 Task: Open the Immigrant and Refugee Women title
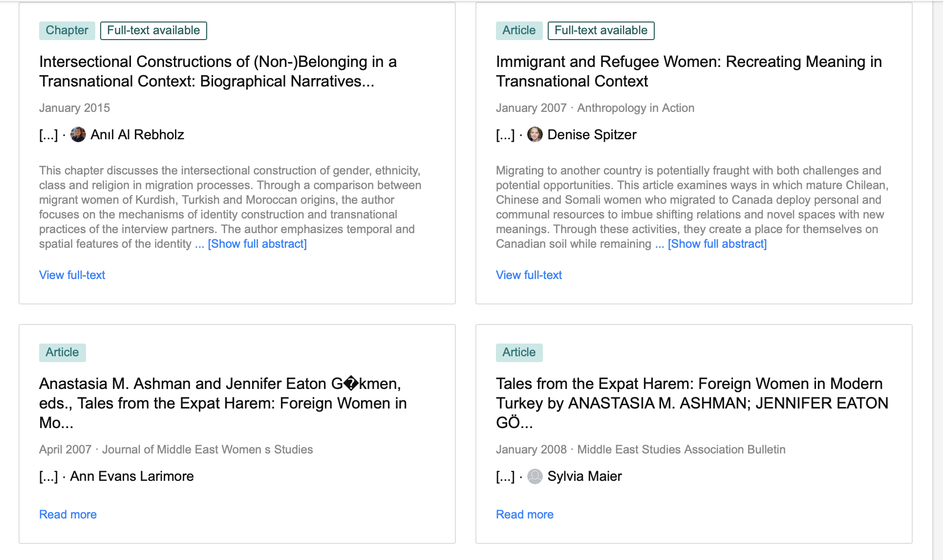pyautogui.click(x=689, y=71)
